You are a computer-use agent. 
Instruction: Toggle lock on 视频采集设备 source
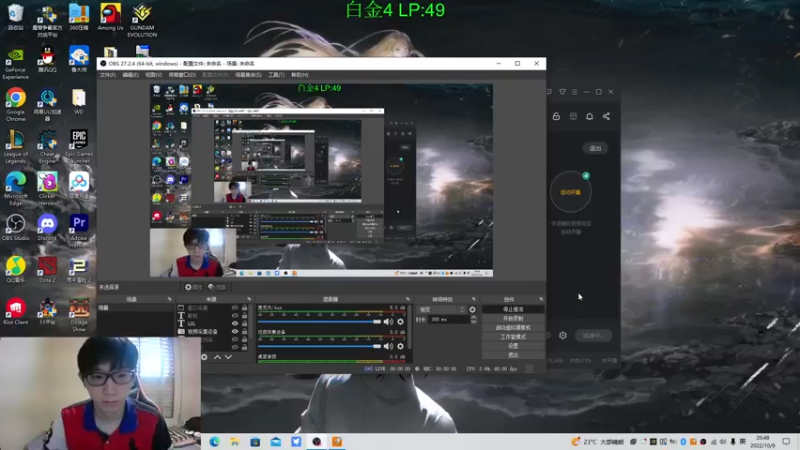tap(244, 331)
